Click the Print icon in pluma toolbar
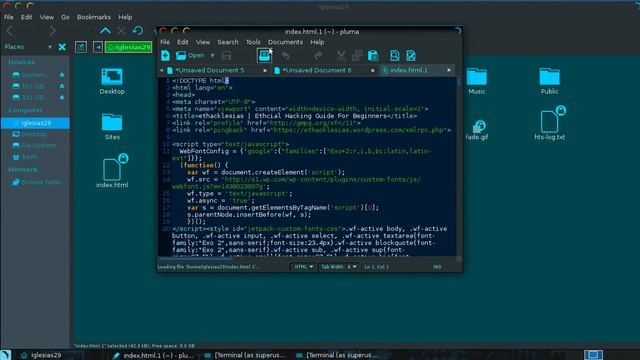The width and height of the screenshot is (640, 360). pyautogui.click(x=264, y=55)
